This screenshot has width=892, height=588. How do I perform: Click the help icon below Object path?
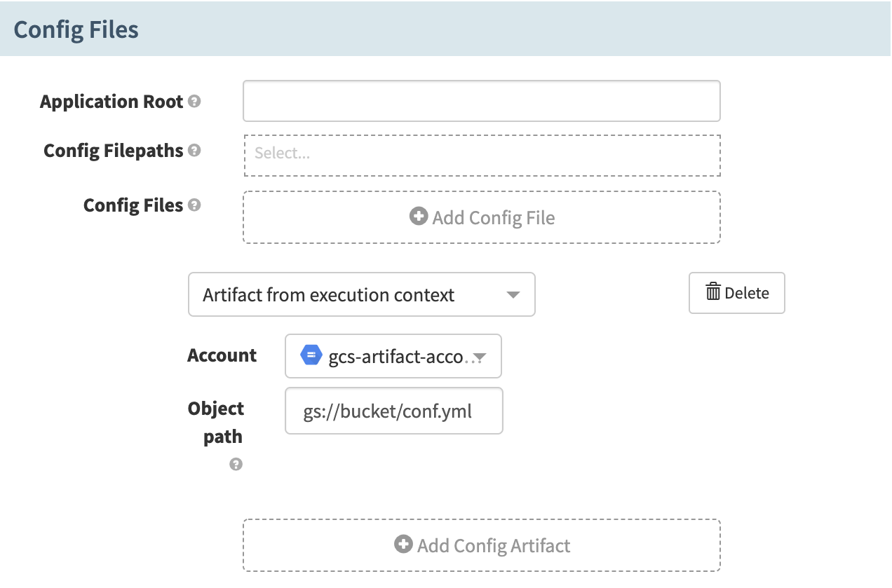(x=236, y=464)
